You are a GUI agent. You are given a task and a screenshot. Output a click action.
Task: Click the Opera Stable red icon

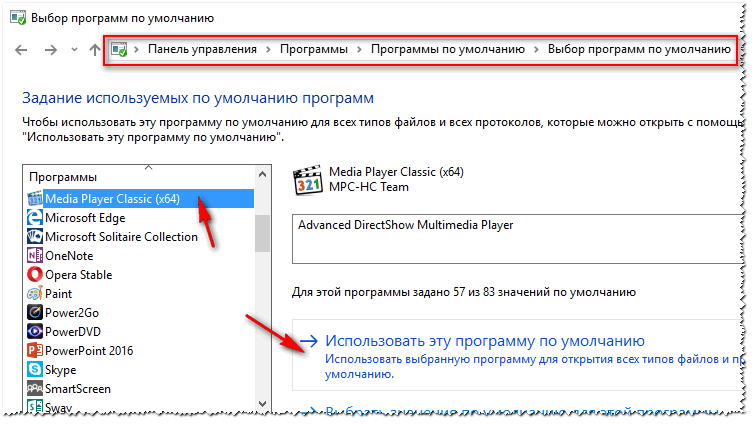pyautogui.click(x=35, y=274)
